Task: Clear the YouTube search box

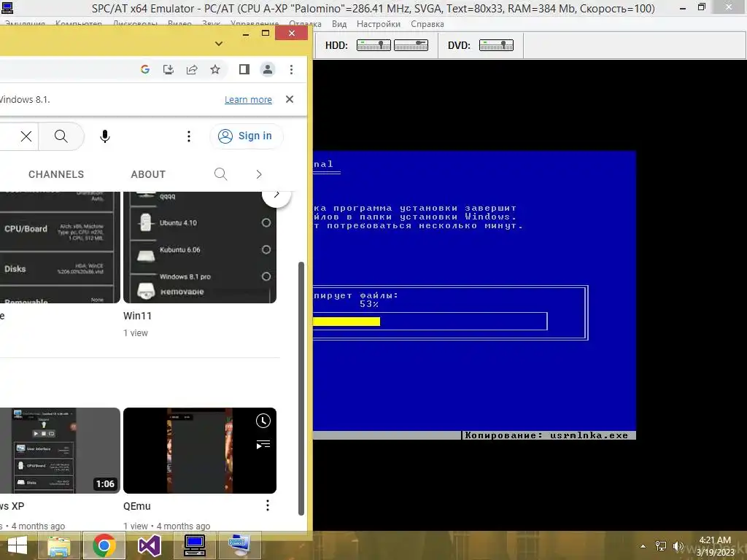Action: point(26,136)
